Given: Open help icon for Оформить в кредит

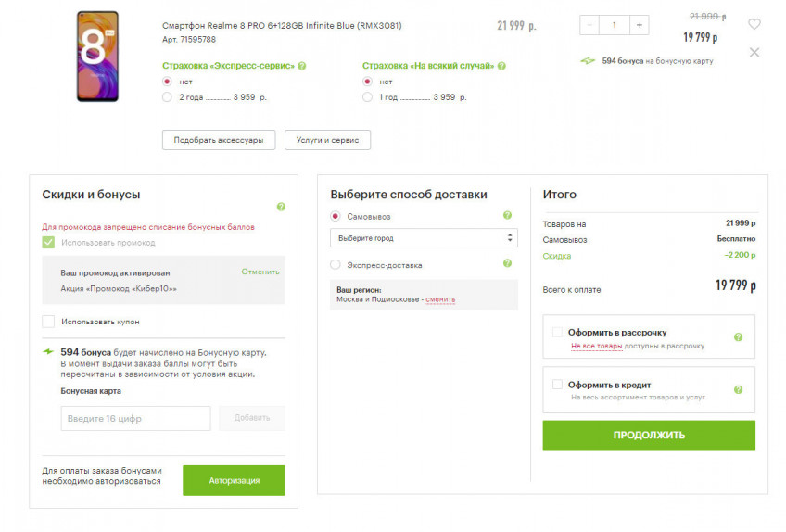Looking at the screenshot, I should tap(738, 390).
